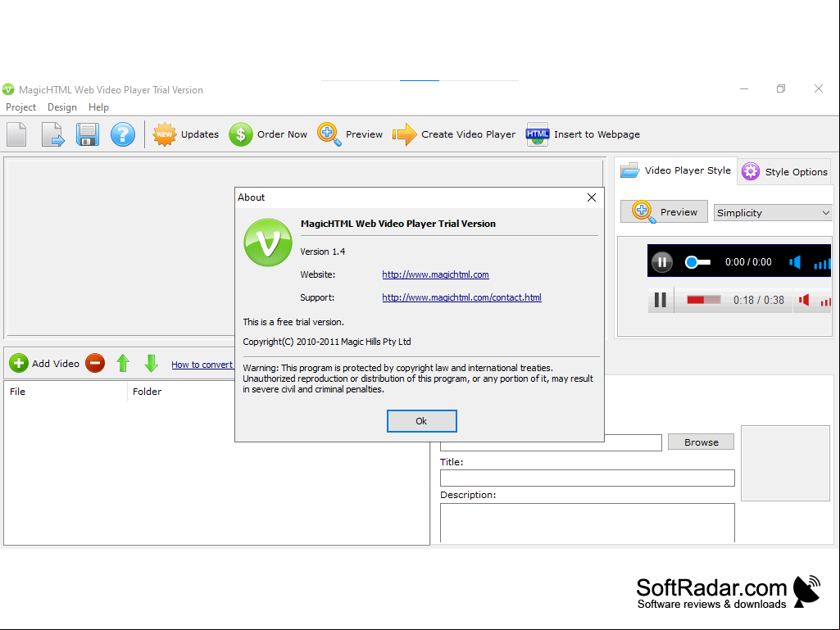
Task: Click the 0:18 / 0:38 time on the light player
Action: click(759, 300)
